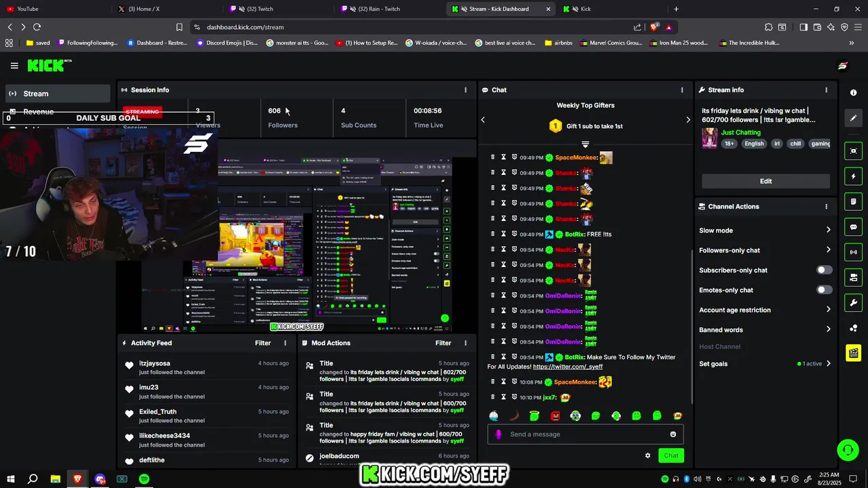
Task: Select the red angry face emote
Action: (x=555, y=416)
